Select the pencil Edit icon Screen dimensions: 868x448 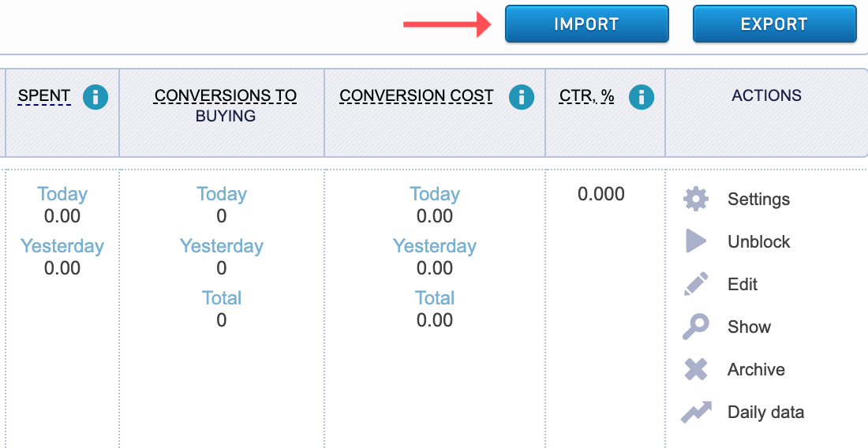(695, 285)
